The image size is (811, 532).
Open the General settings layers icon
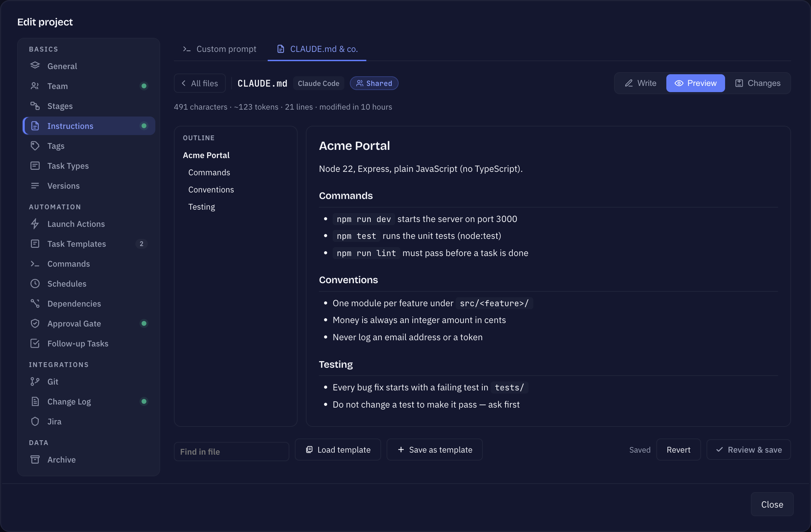click(35, 66)
